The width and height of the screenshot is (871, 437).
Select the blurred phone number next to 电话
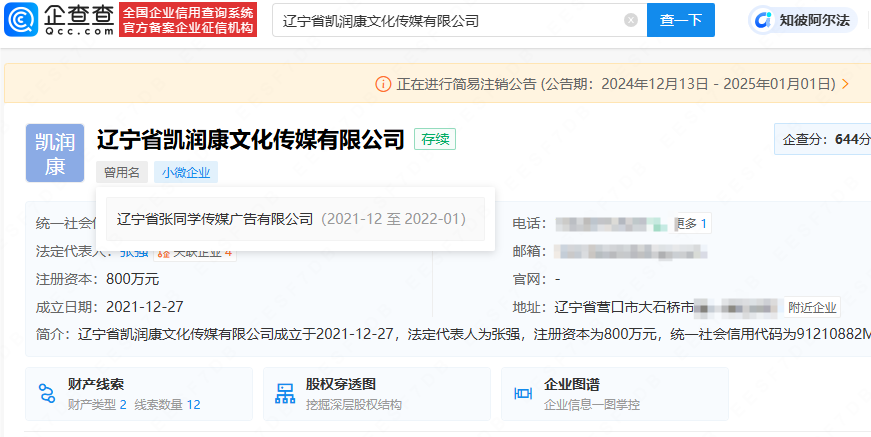pos(611,224)
